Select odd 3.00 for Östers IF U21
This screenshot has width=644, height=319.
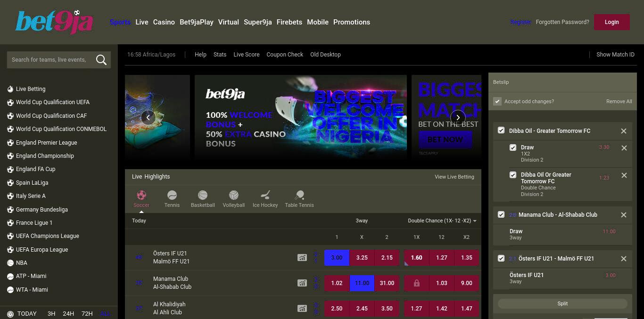pyautogui.click(x=337, y=258)
